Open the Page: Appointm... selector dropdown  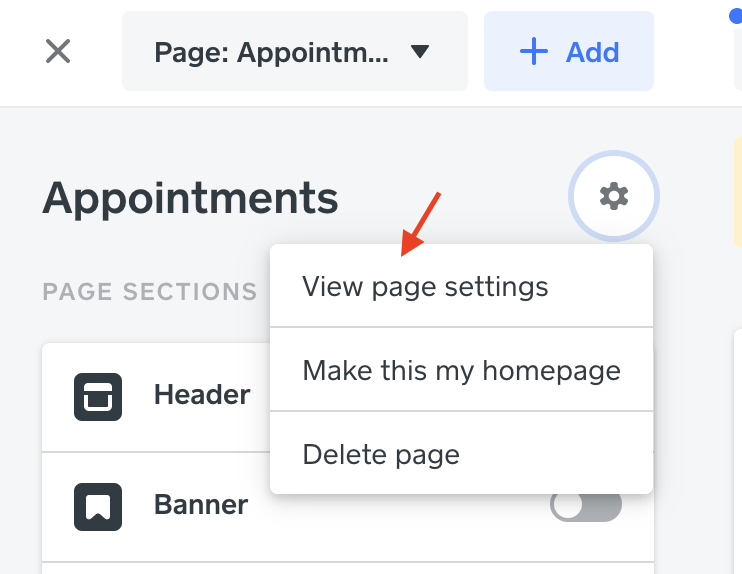(x=295, y=51)
